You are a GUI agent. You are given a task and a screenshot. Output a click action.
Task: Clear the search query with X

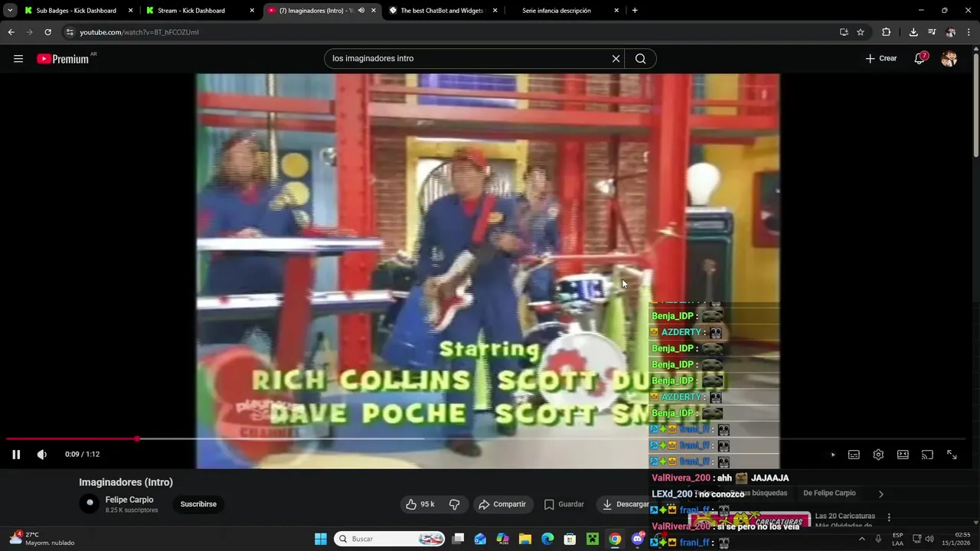tap(616, 59)
